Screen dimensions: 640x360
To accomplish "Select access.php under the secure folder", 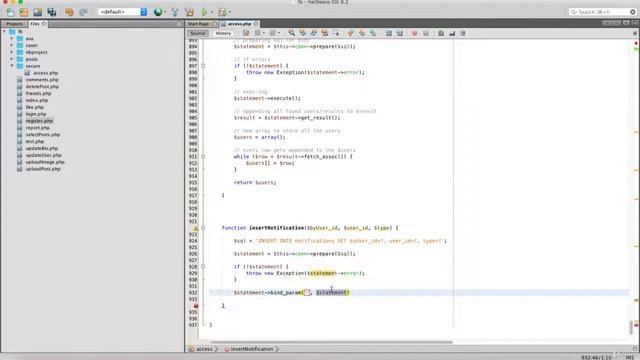I will (45, 73).
